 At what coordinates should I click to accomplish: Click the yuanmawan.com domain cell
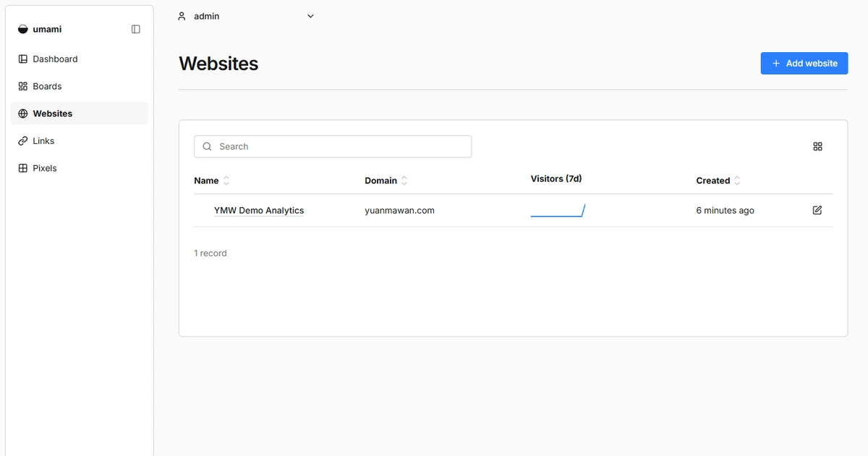click(399, 211)
